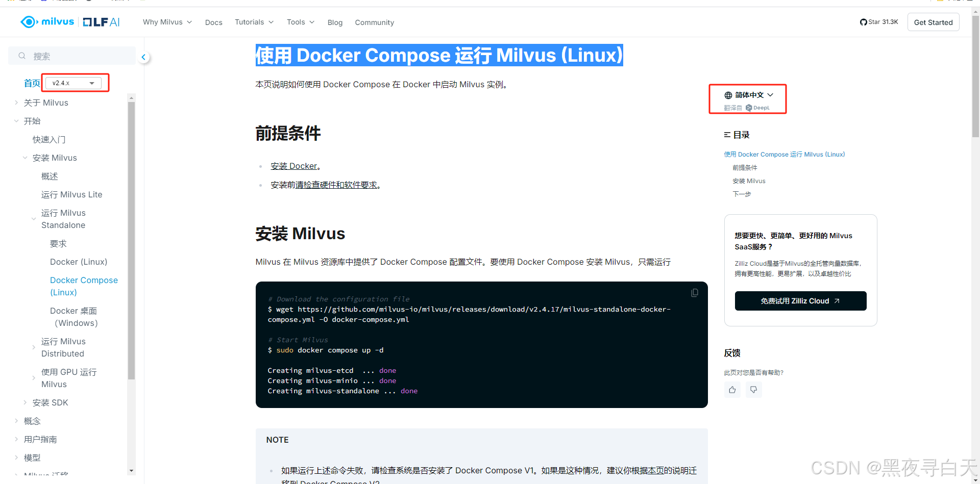980x484 pixels.
Task: Click the search magnifier icon in sidebar
Action: click(21, 55)
